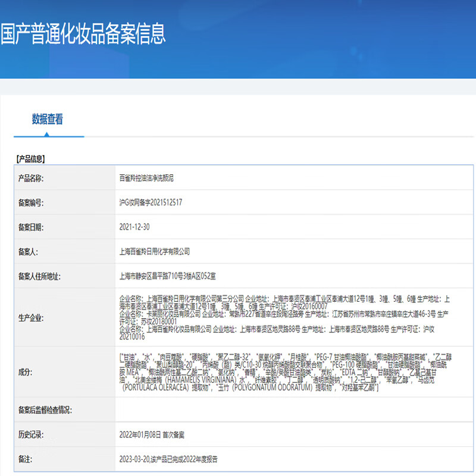
Task: Click the 备注 annual report text
Action: 168,459
